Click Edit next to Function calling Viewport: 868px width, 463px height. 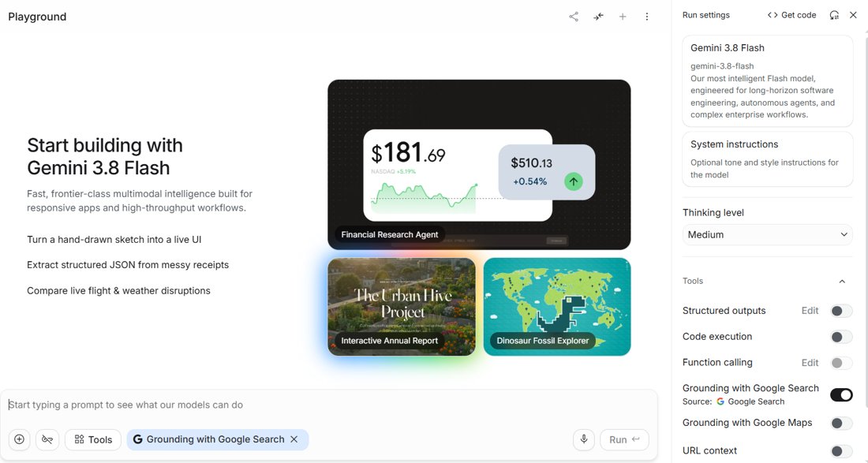[x=810, y=363]
